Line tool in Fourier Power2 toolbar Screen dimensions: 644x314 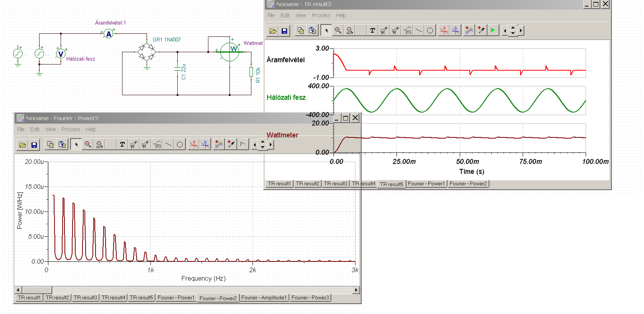(168, 144)
